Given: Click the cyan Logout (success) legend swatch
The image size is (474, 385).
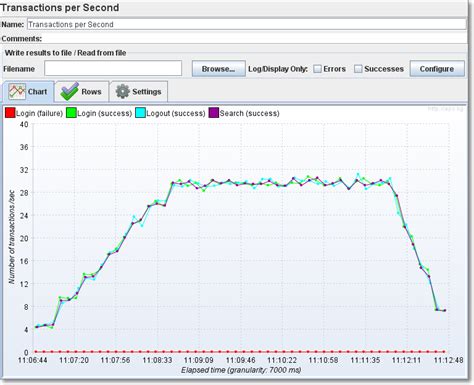Looking at the screenshot, I should (x=140, y=113).
